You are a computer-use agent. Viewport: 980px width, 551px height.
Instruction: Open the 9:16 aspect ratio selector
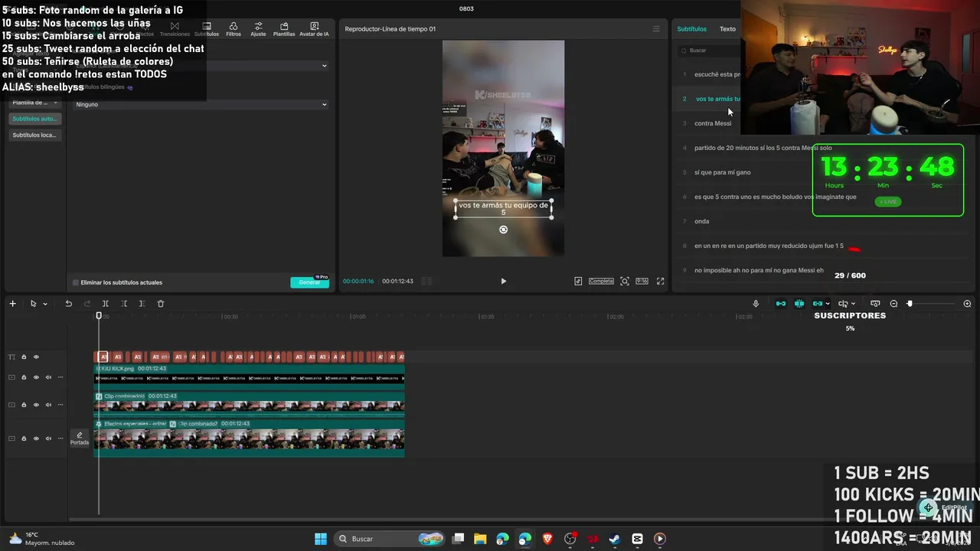642,281
